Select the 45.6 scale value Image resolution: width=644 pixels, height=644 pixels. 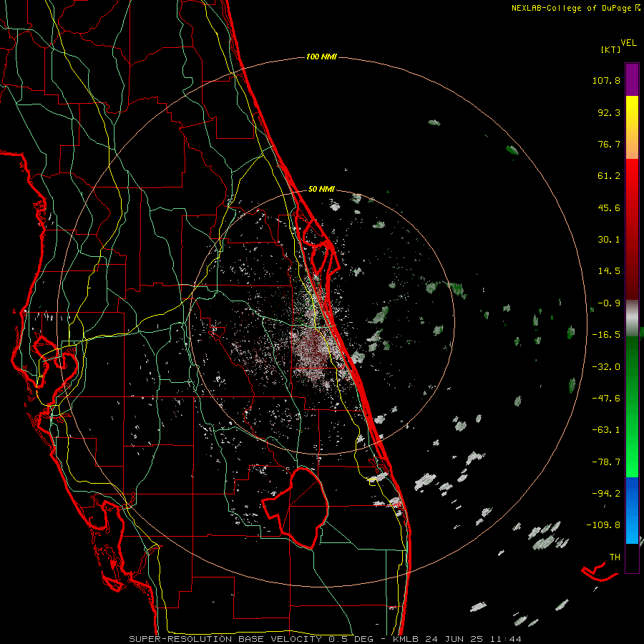tap(609, 208)
